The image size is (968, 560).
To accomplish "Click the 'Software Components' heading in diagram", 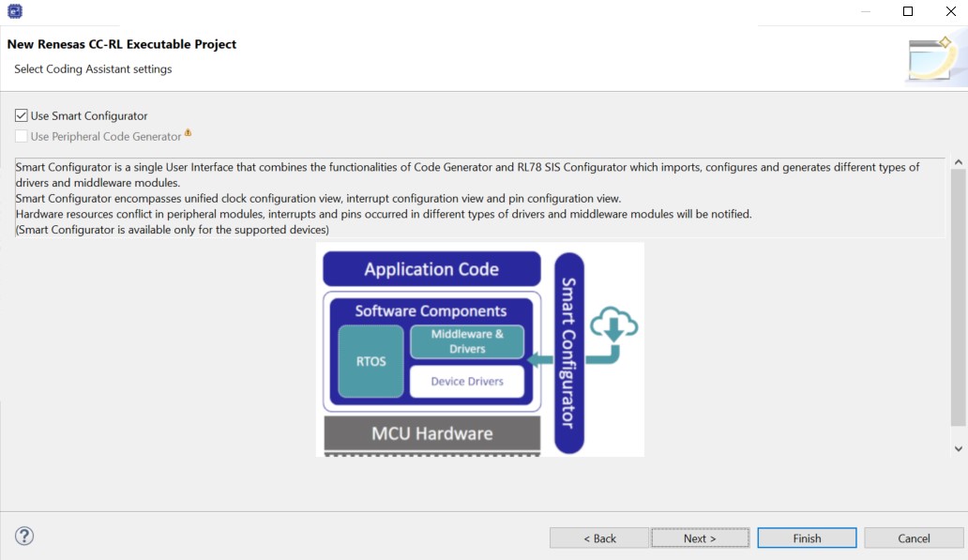I will tap(431, 311).
